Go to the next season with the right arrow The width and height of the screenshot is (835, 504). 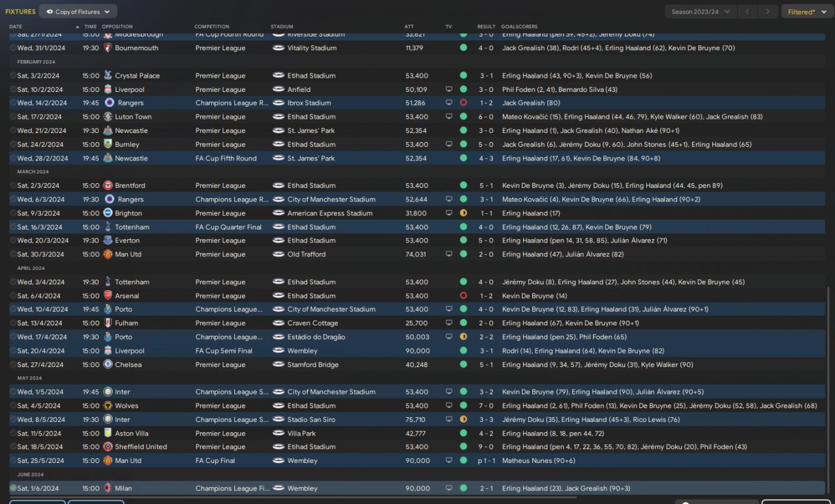pyautogui.click(x=768, y=12)
